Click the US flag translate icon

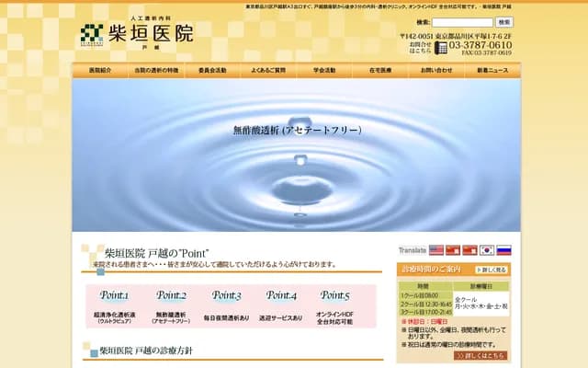pyautogui.click(x=436, y=250)
